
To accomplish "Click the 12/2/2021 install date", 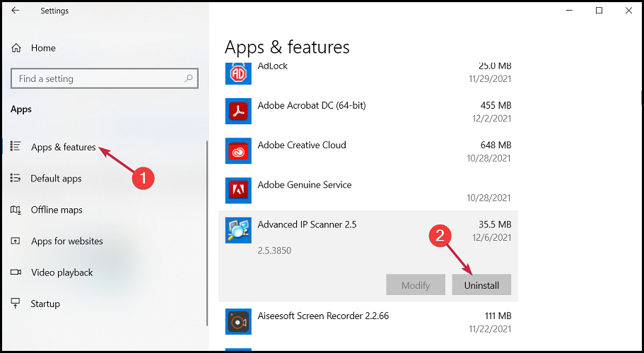I will (491, 119).
